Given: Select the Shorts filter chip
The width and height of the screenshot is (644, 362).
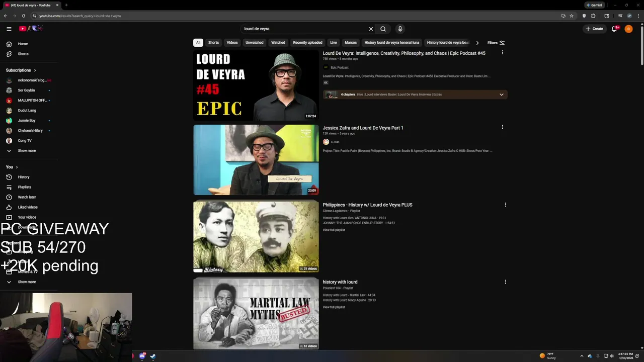Looking at the screenshot, I should pos(213,43).
